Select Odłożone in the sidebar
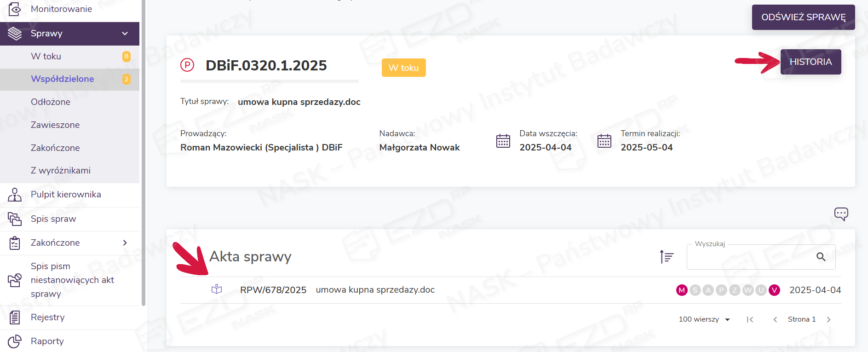Viewport: 868px width, 352px height. pos(51,102)
